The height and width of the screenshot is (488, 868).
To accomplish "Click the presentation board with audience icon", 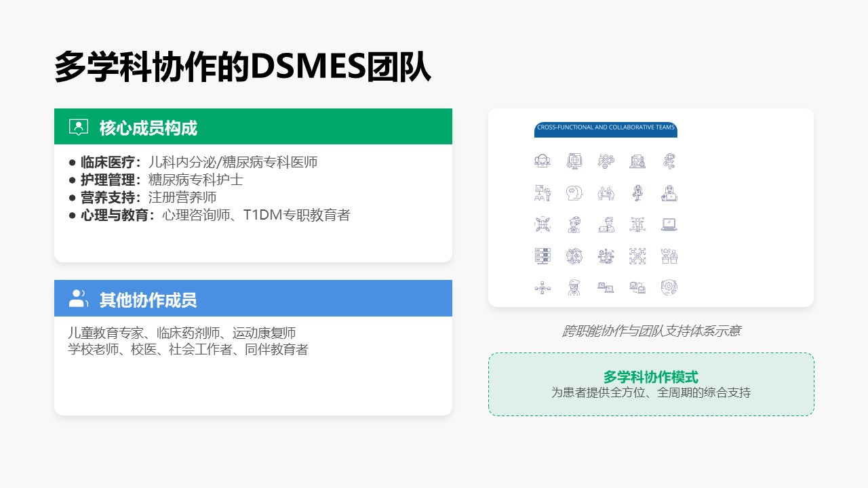I will coord(542,192).
